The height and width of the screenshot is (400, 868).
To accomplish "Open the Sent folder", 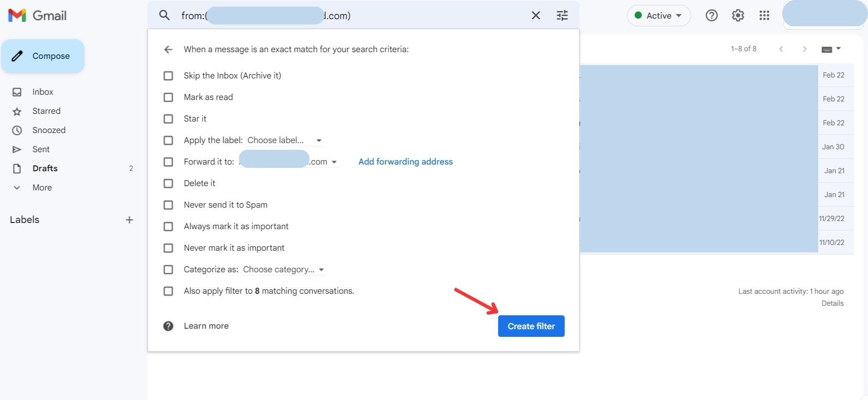I will point(41,149).
